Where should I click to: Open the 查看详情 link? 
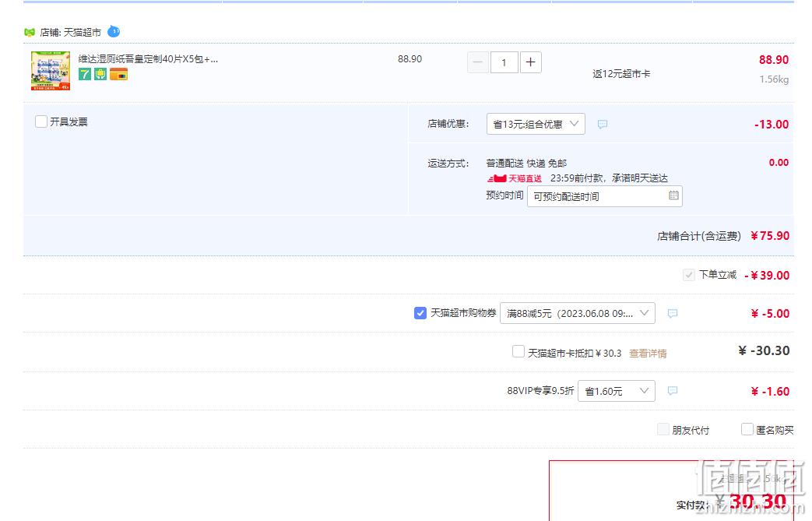648,354
